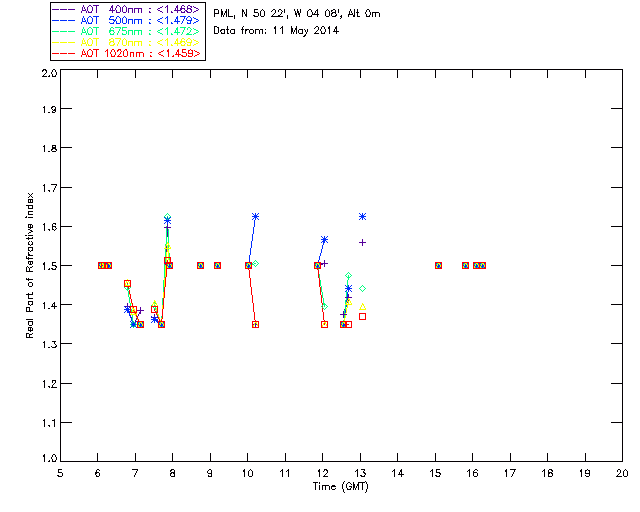Image resolution: width=640 pixels, height=512 pixels.
Task: Click the y-axis tick label 1.2
Action: [x=49, y=384]
